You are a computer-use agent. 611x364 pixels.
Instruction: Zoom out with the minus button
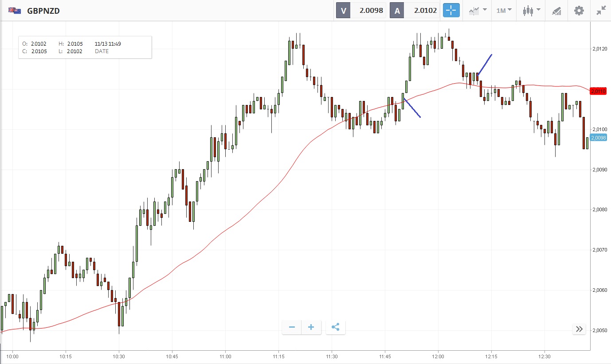pos(292,327)
